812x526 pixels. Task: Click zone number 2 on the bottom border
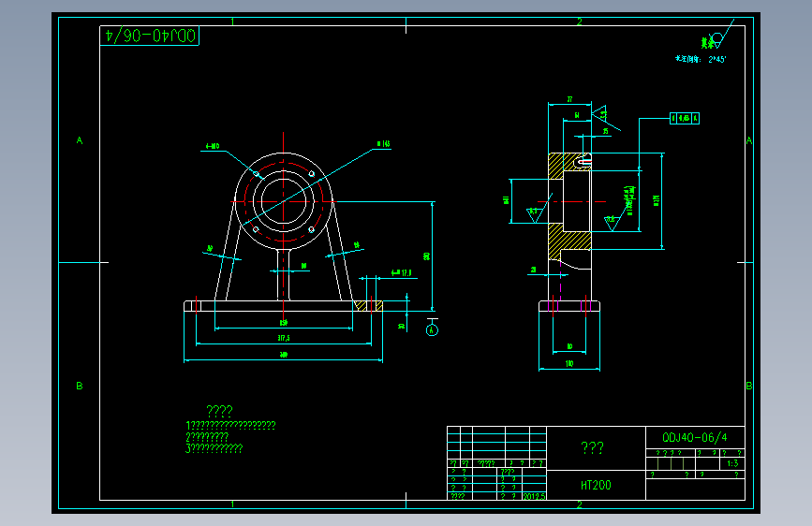pos(579,504)
